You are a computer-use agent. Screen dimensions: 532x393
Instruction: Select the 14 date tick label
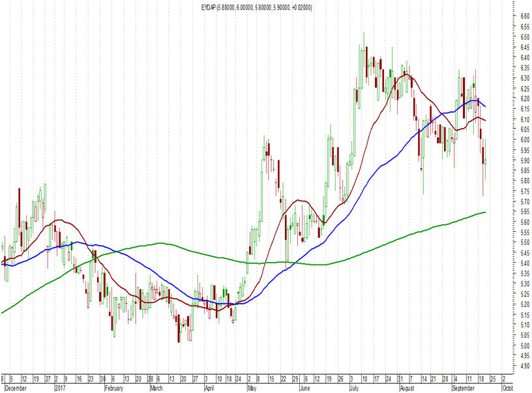pos(424,379)
